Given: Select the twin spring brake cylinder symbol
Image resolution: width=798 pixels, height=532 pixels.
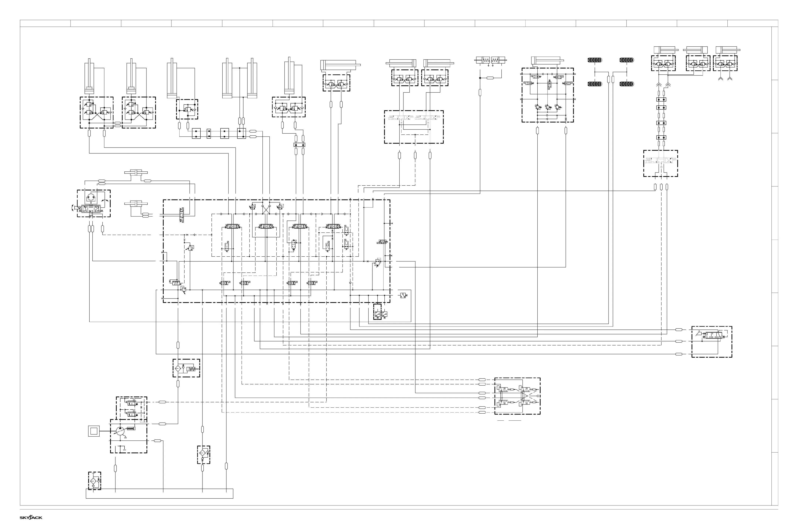Looking at the screenshot, I should (x=490, y=60).
